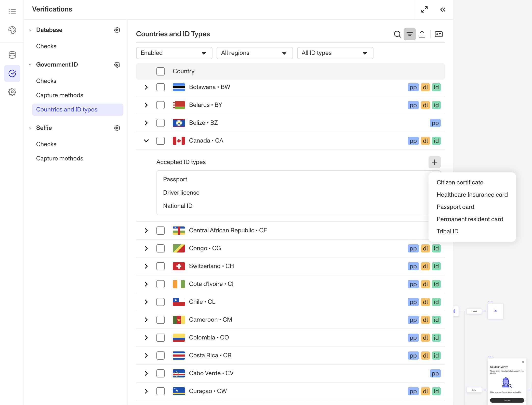Click the database icon in left rail

(x=12, y=55)
